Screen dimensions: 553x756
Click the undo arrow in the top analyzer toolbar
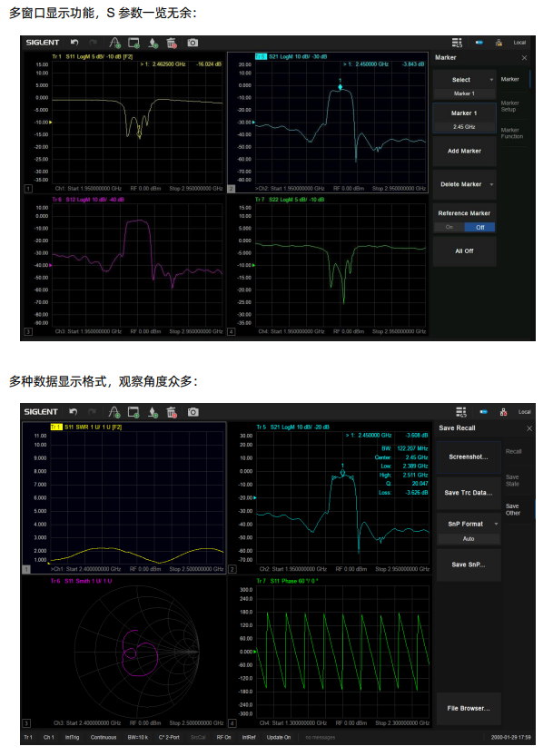coord(74,43)
